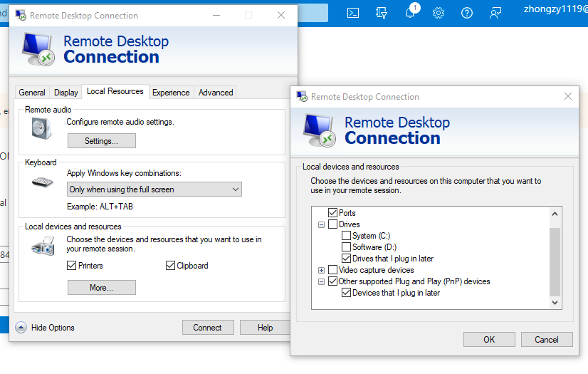Switch to the Experience tab
The width and height of the screenshot is (588, 374).
tap(171, 93)
